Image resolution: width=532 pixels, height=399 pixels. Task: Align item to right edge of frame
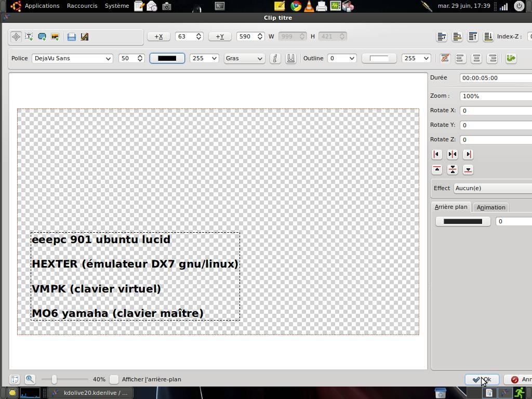(x=468, y=154)
